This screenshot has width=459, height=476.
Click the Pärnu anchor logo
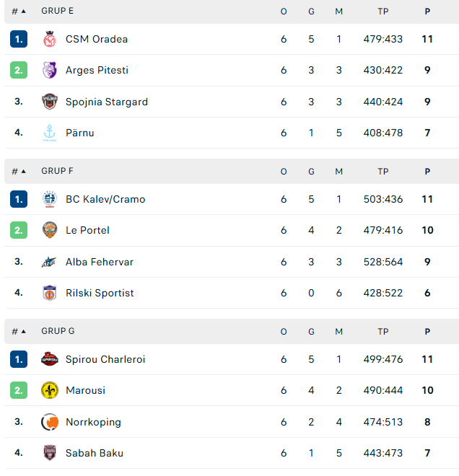tap(50, 133)
